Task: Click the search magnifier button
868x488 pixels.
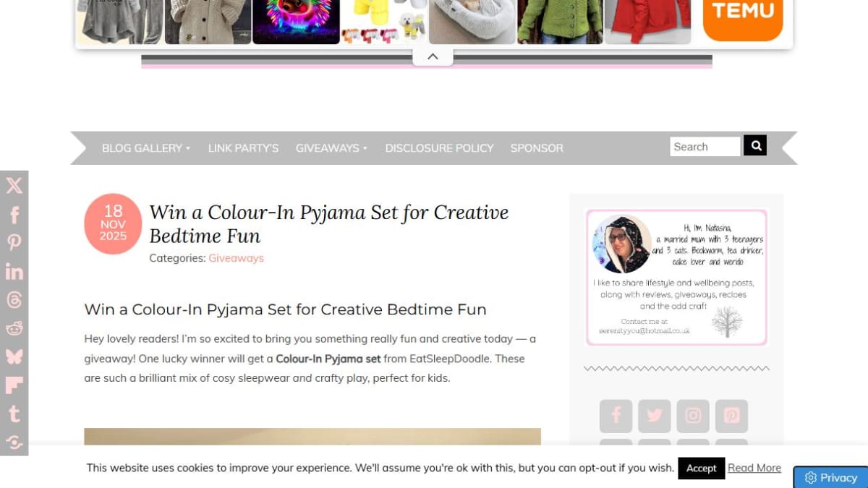Action: coord(755,146)
